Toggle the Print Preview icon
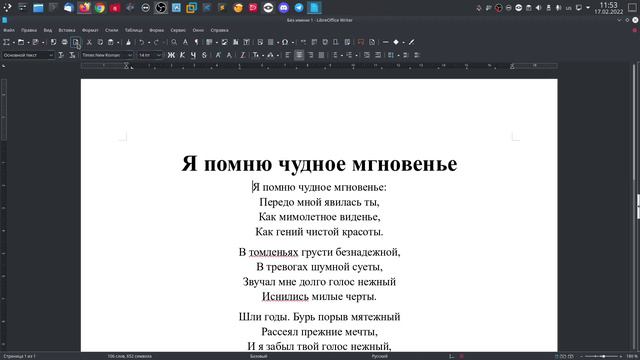This screenshot has width=640, height=360. click(x=76, y=42)
